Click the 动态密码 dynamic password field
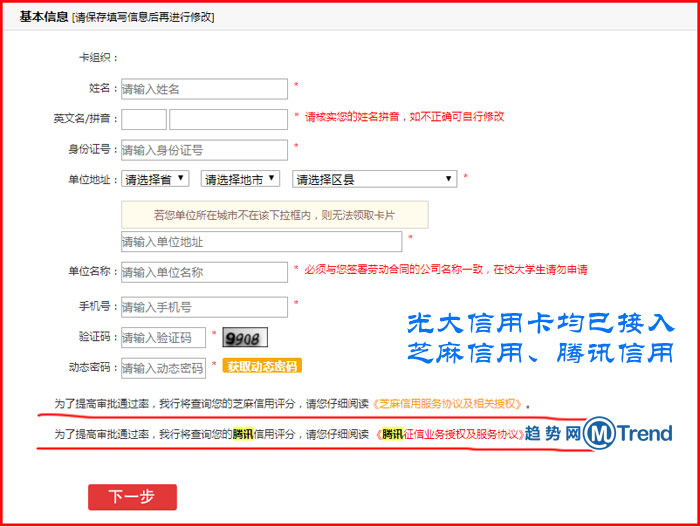Viewport: 700px width, 527px height. (x=163, y=368)
